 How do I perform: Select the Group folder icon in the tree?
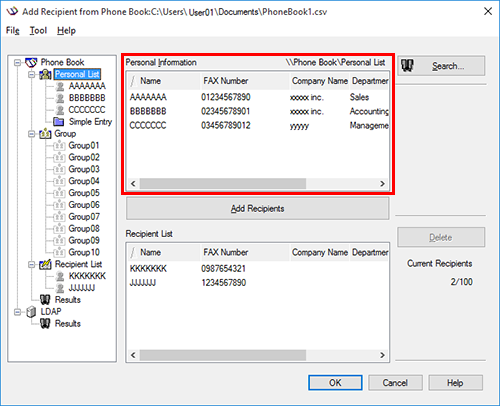coord(45,134)
